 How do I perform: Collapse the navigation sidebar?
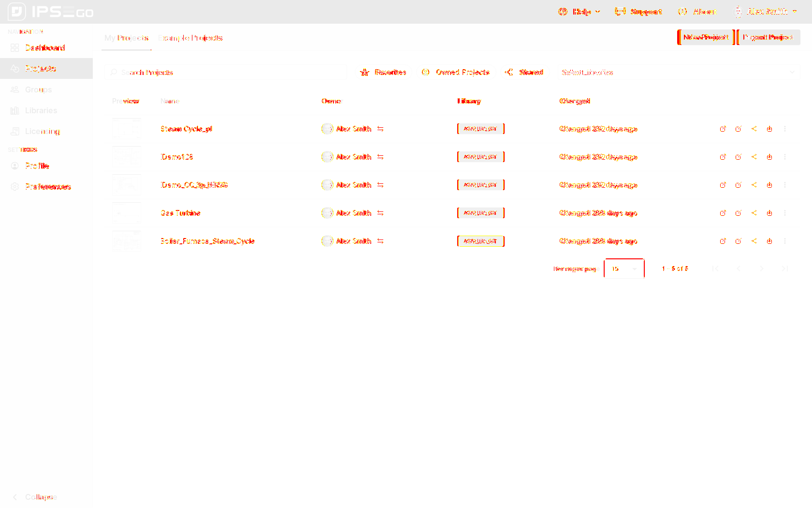point(35,497)
